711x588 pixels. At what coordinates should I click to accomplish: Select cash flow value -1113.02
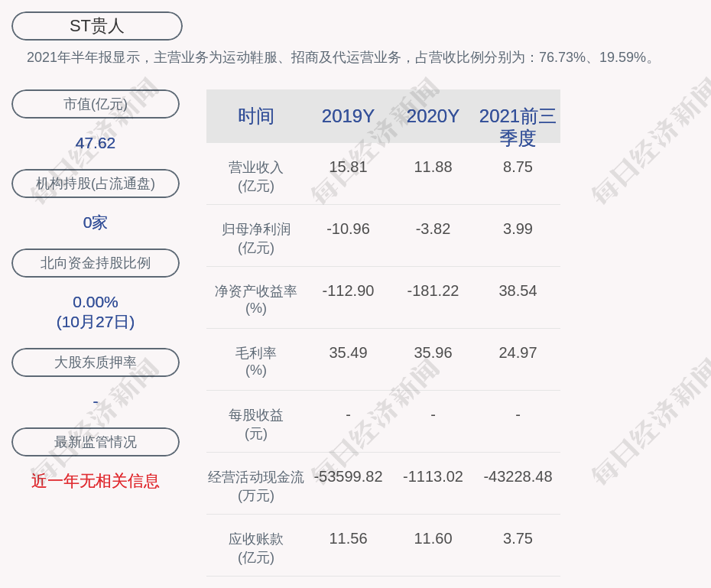433,476
